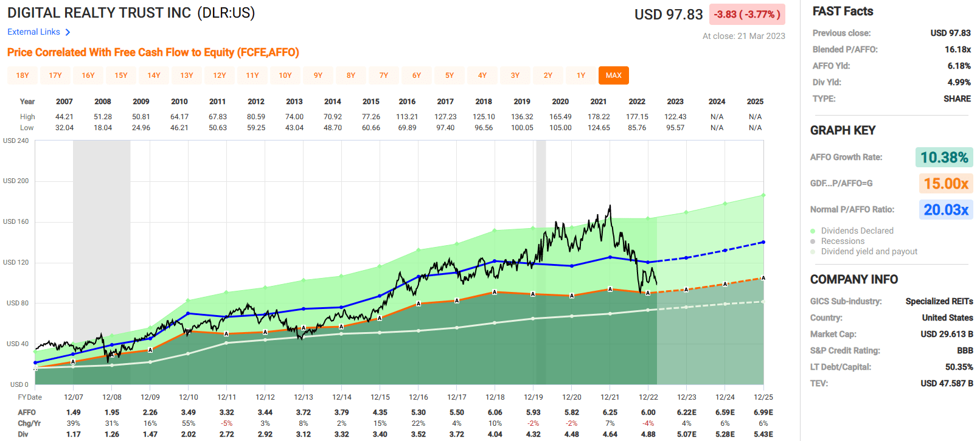
Task: Switch chart to 9Y range
Action: click(x=318, y=75)
